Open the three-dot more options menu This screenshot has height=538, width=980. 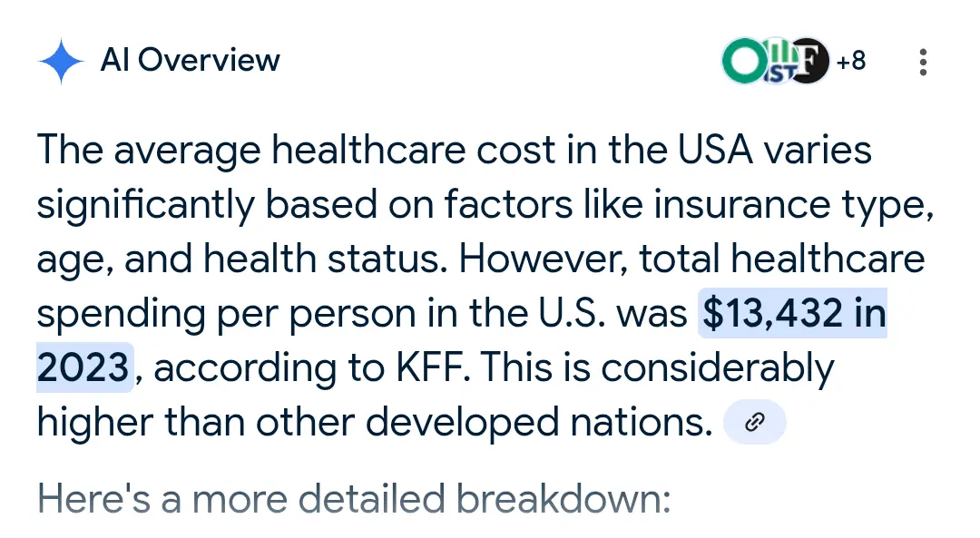pos(923,62)
